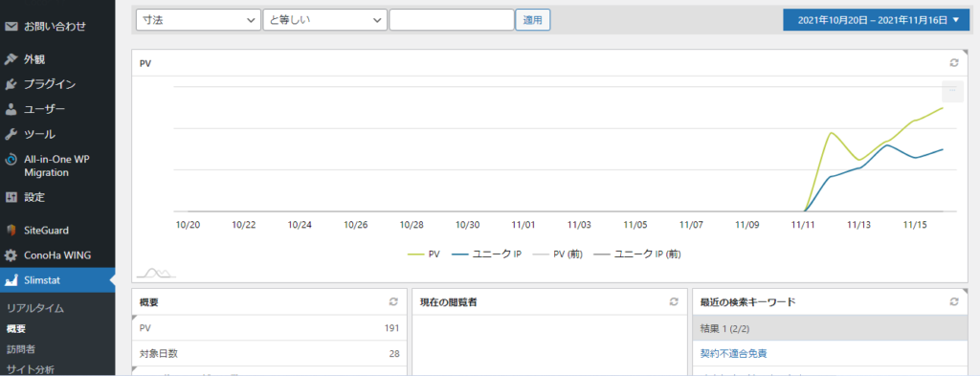Click the All-in-One WP Migration icon
980x376 pixels.
click(11, 160)
